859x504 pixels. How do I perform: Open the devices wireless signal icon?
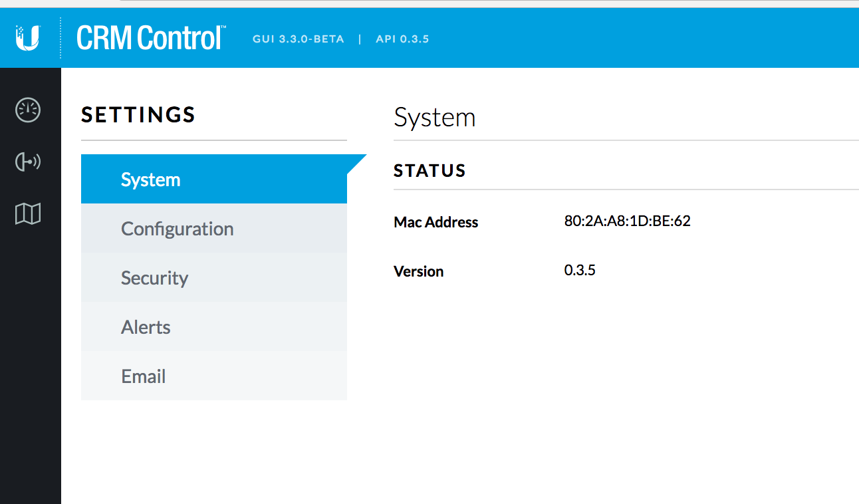point(28,162)
